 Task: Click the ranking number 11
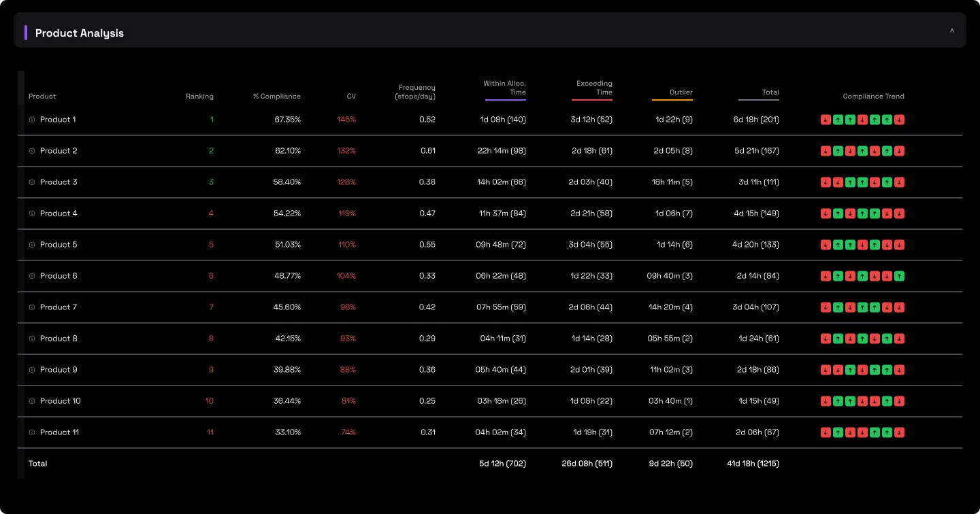[x=210, y=432]
